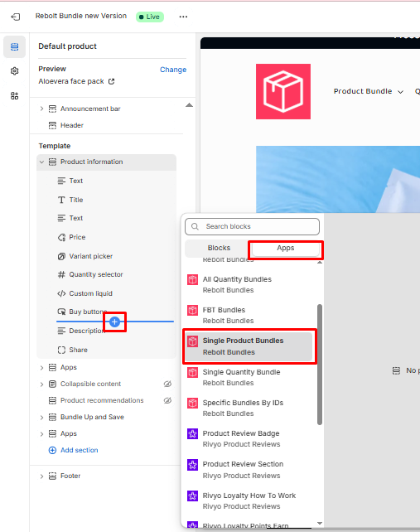Screen dimensions: 420x532
Task: Select the Description block row
Action: click(107, 331)
